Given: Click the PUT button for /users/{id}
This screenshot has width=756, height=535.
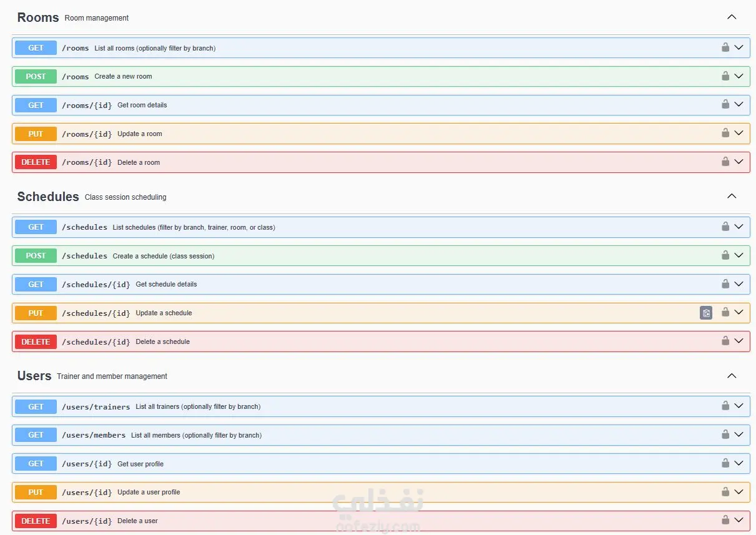Looking at the screenshot, I should point(36,492).
